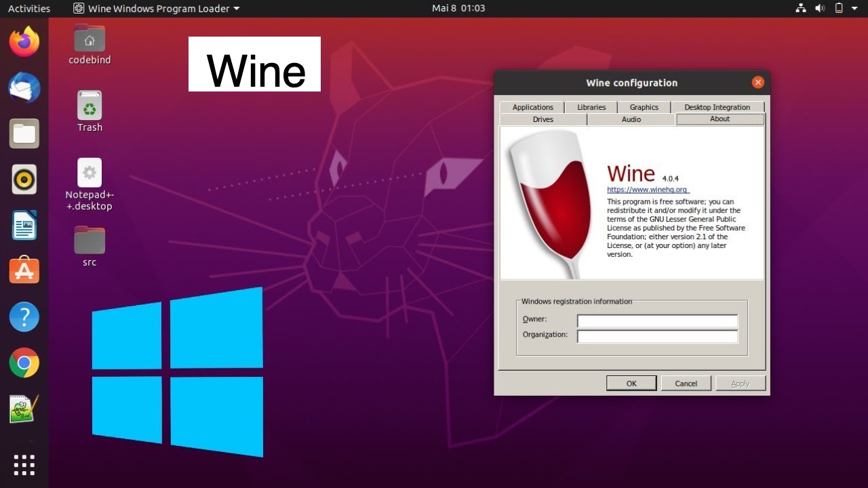This screenshot has width=868, height=488.
Task: Open the Help icon in dock
Action: (24, 317)
